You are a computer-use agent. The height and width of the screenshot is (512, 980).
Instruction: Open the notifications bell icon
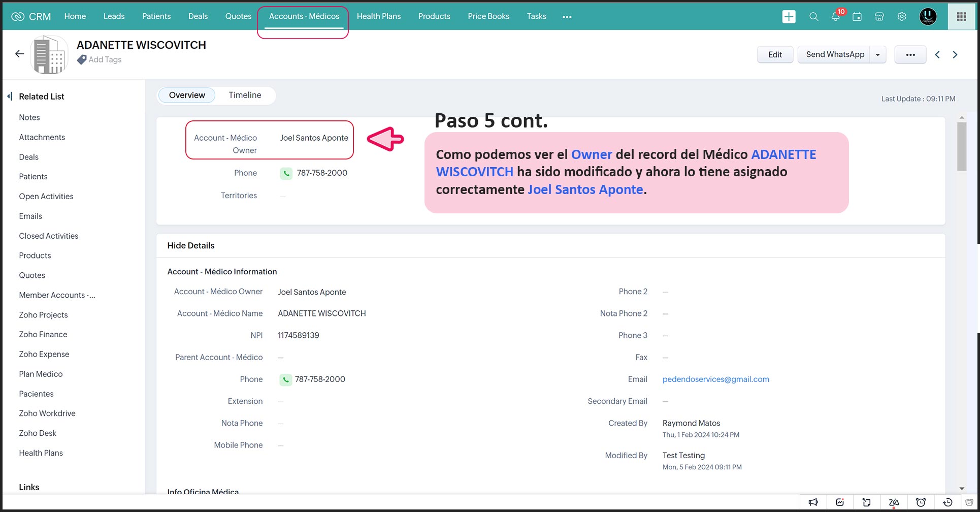[x=835, y=17]
